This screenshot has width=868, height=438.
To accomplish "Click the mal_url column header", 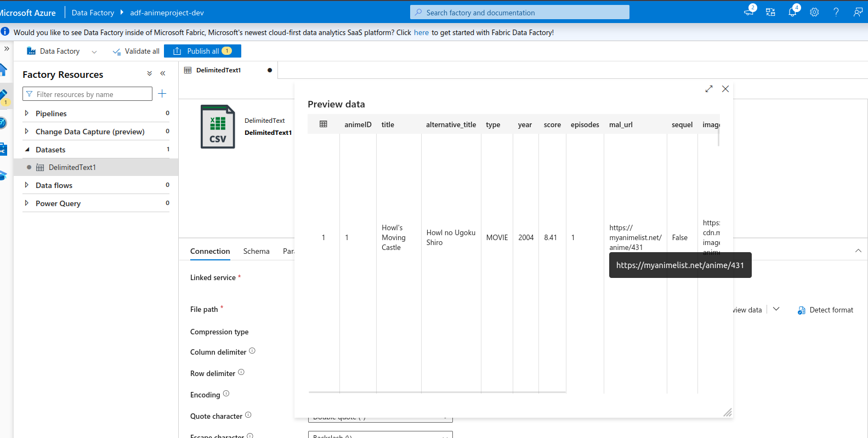I will point(621,124).
